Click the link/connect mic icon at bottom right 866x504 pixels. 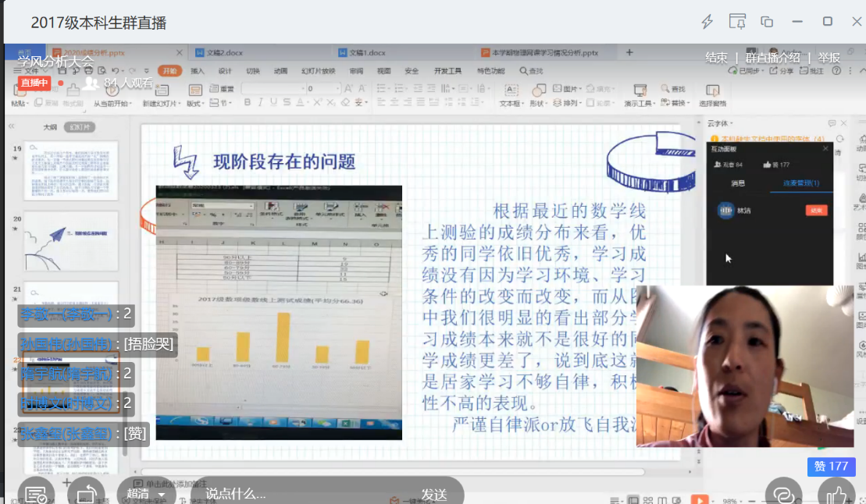(784, 493)
